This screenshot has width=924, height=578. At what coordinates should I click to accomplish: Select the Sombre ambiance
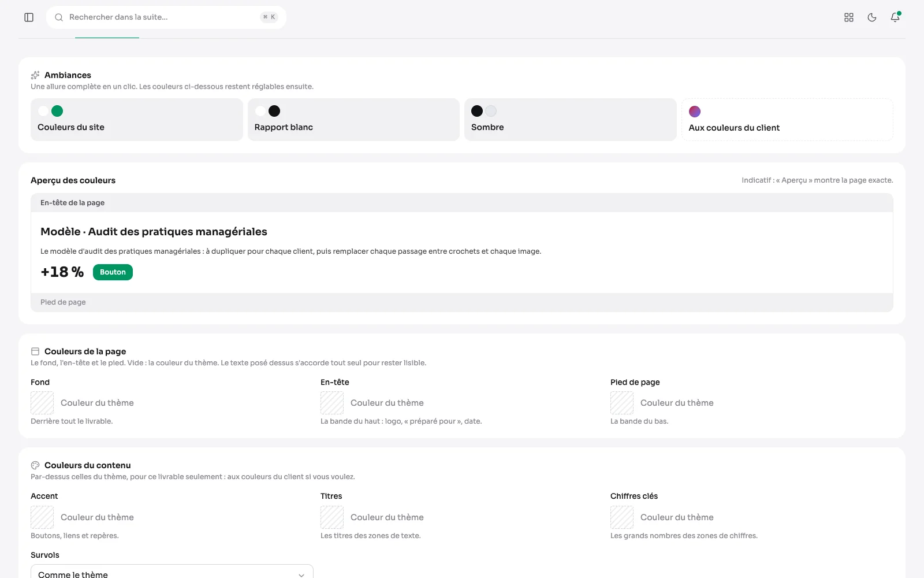pos(571,120)
